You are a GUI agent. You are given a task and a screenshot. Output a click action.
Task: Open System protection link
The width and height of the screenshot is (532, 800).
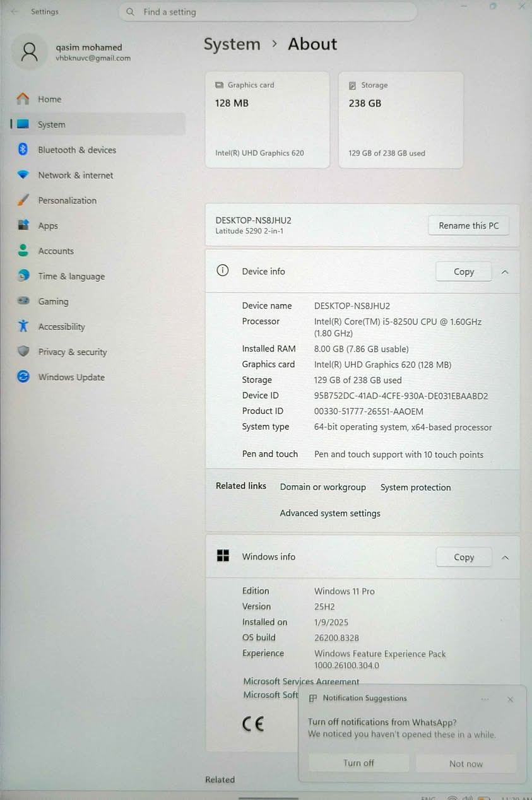click(415, 487)
